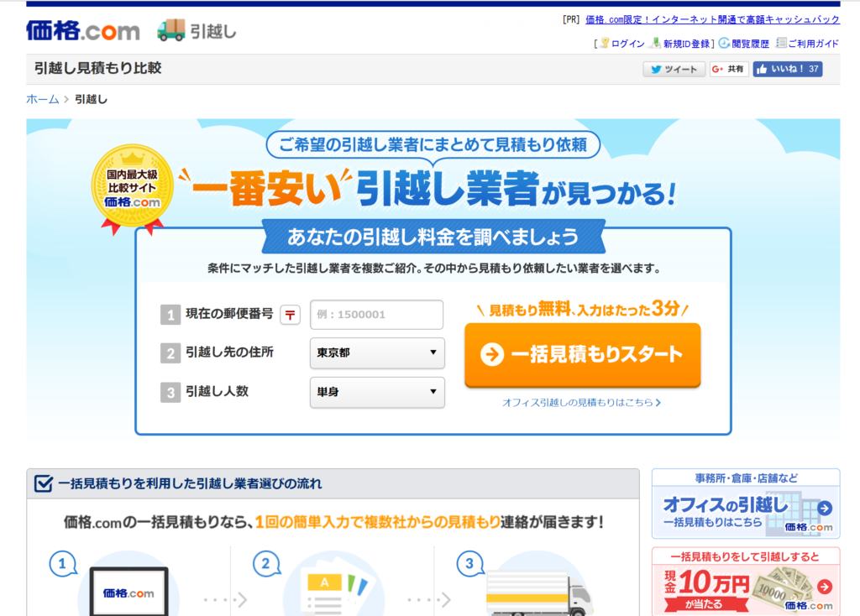
Task: Click the 価格.com logo in the header
Action: pyautogui.click(x=83, y=31)
